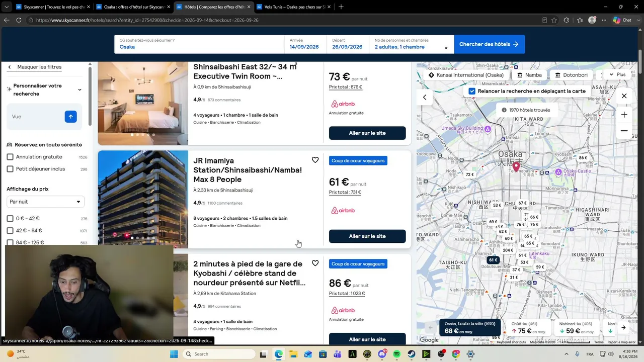Image resolution: width=644 pixels, height=362 pixels.
Task: Zoom in on the Osaka map
Action: click(x=624, y=115)
